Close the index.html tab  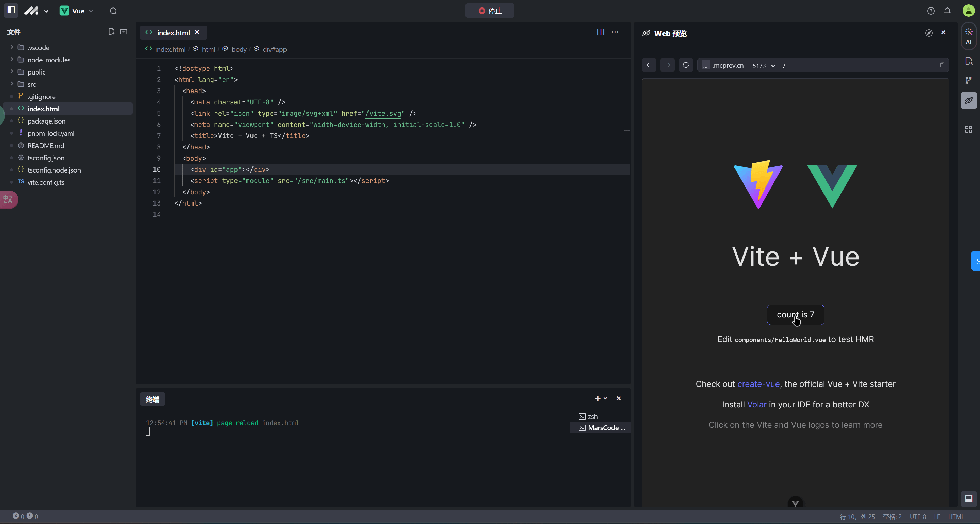pyautogui.click(x=197, y=32)
